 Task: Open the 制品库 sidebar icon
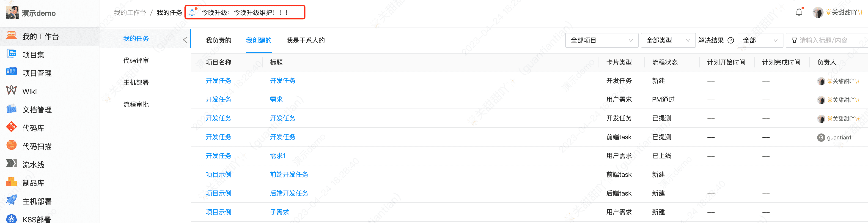pyautogui.click(x=11, y=182)
